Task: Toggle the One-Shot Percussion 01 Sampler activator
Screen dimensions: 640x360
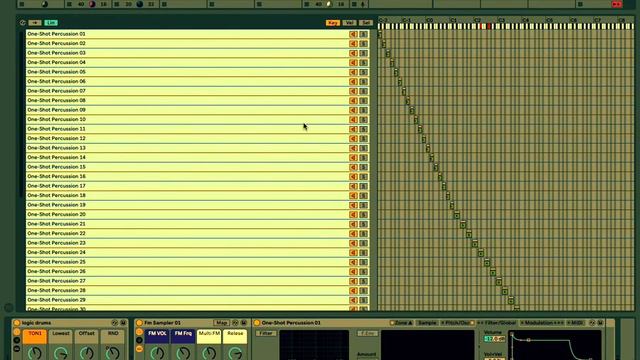Action: click(257, 323)
